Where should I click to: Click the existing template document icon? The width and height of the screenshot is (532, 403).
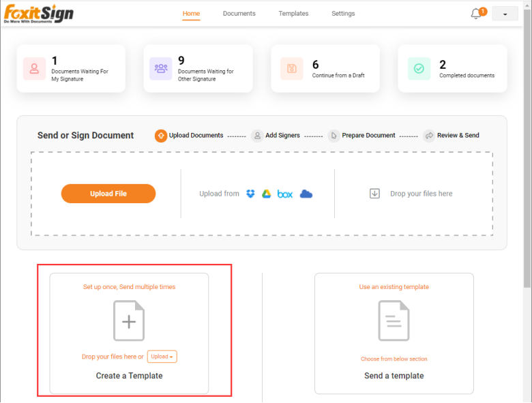[394, 320]
